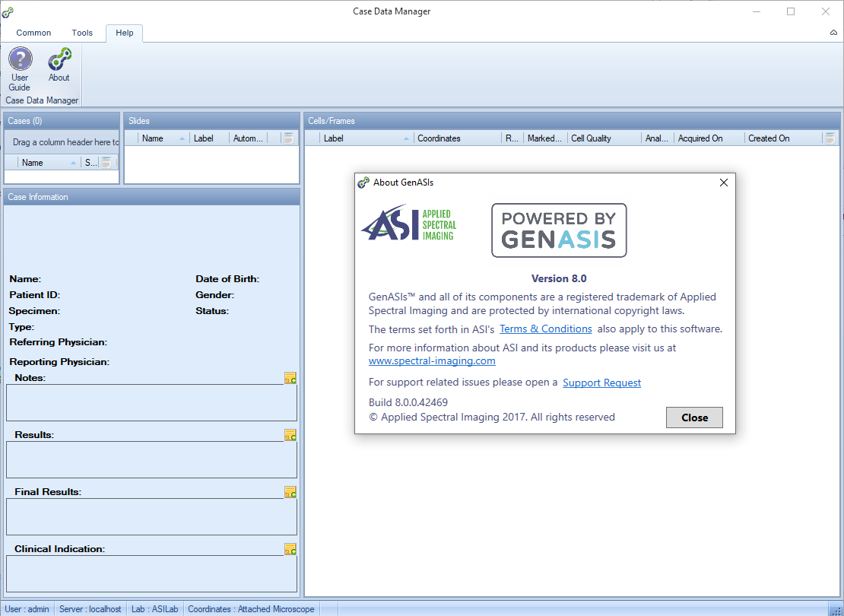Click the Acquired On column header
Image resolution: width=844 pixels, height=616 pixels.
(709, 138)
